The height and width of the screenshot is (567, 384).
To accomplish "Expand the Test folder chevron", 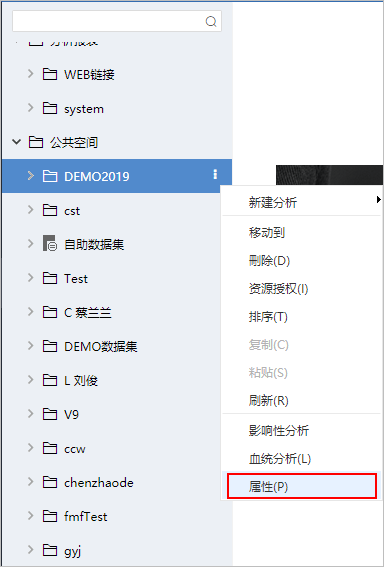I will [31, 278].
